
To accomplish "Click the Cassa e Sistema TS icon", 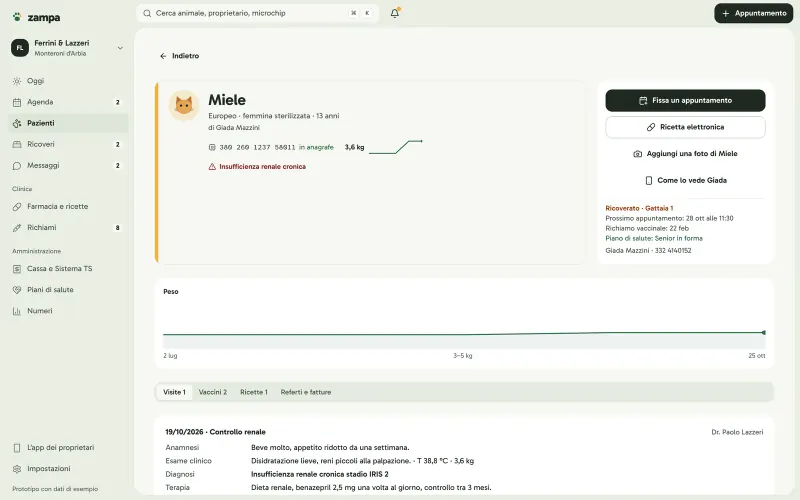I will coord(17,269).
